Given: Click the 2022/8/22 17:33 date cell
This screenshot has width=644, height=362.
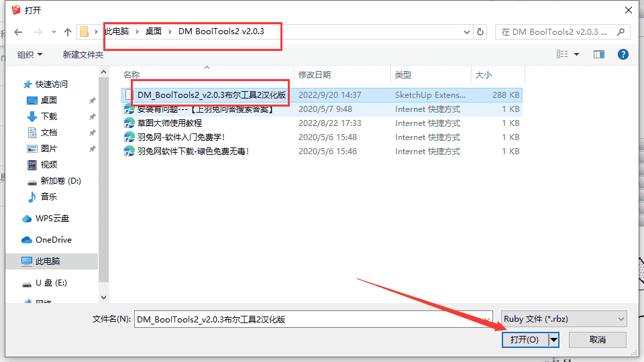Looking at the screenshot, I should pos(330,123).
